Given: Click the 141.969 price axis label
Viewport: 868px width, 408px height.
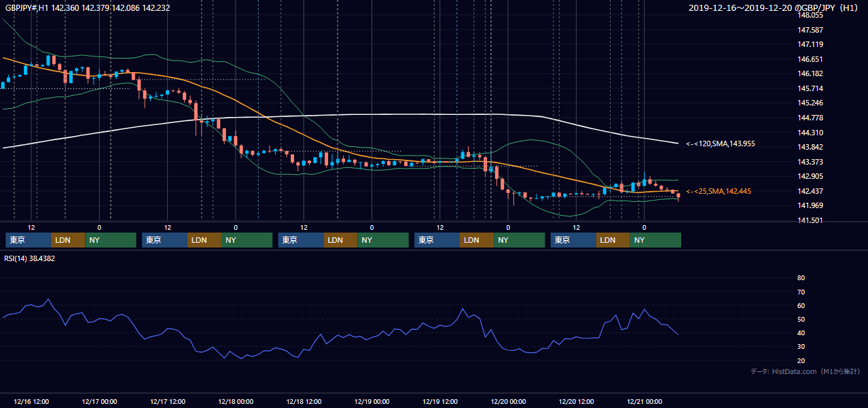Looking at the screenshot, I should pyautogui.click(x=810, y=205).
